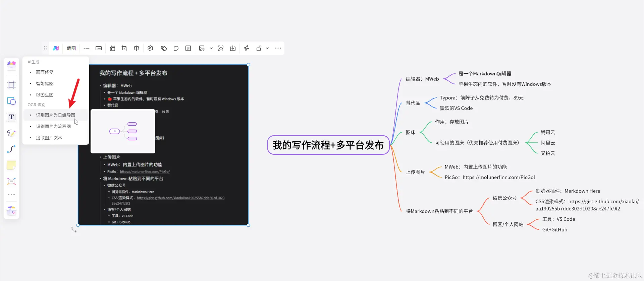Image resolution: width=644 pixels, height=281 pixels.
Task: Select the 又拍云 mind map node
Action: [548, 153]
